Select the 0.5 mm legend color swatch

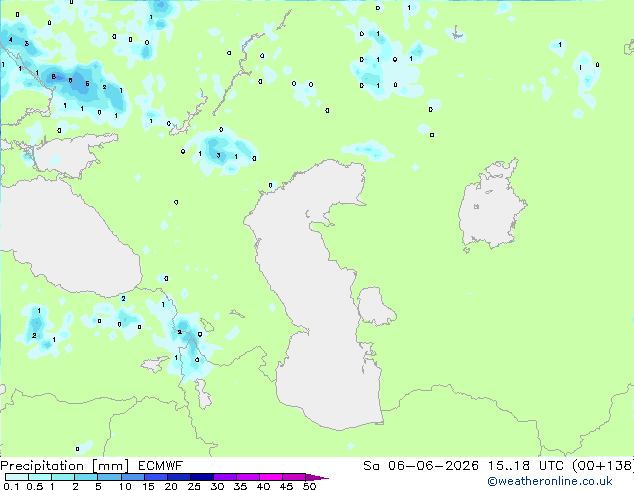coord(40,477)
